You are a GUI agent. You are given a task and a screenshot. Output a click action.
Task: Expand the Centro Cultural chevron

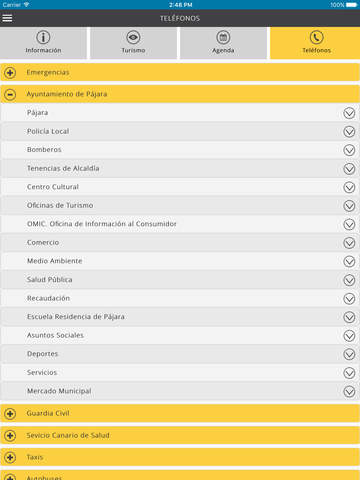coord(349,187)
